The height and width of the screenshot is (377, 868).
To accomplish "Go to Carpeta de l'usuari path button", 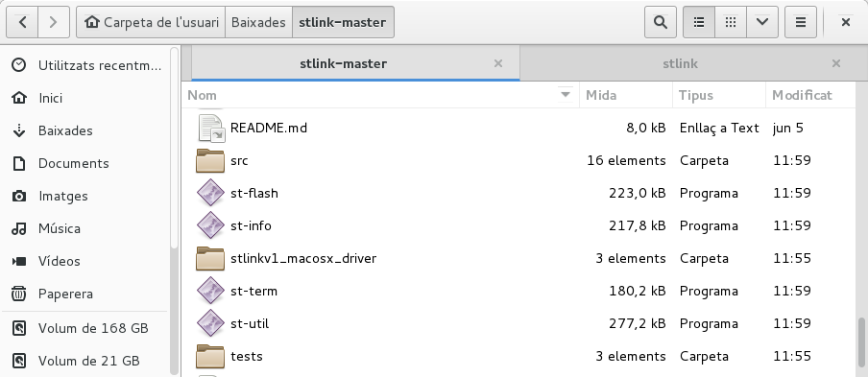I will coord(151,22).
